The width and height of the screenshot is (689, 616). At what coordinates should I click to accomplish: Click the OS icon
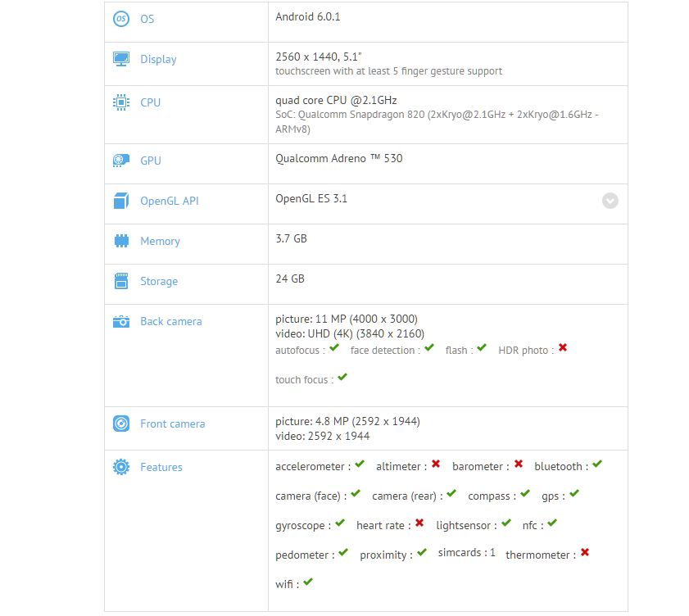point(121,19)
